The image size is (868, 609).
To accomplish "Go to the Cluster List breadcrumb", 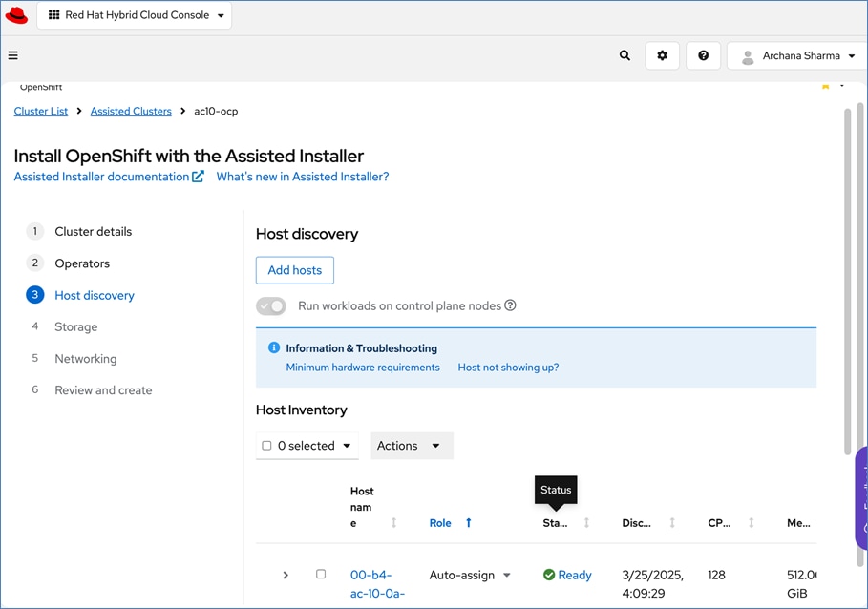I will click(41, 111).
